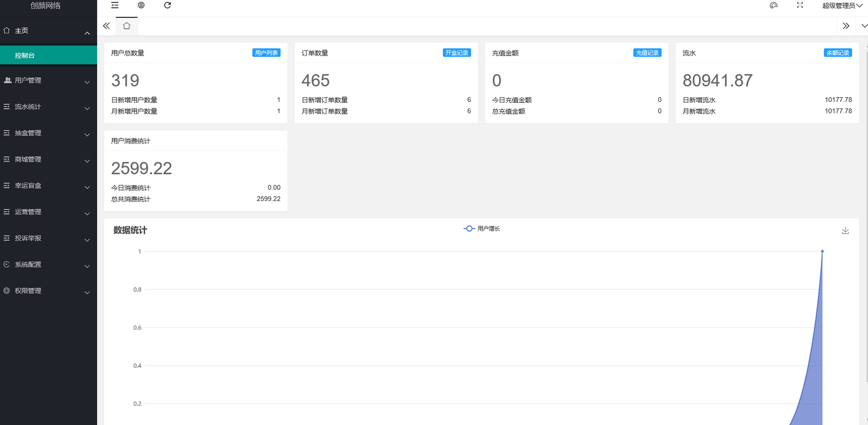
Task: Expand the 流水统计 sidebar menu
Action: tap(47, 107)
